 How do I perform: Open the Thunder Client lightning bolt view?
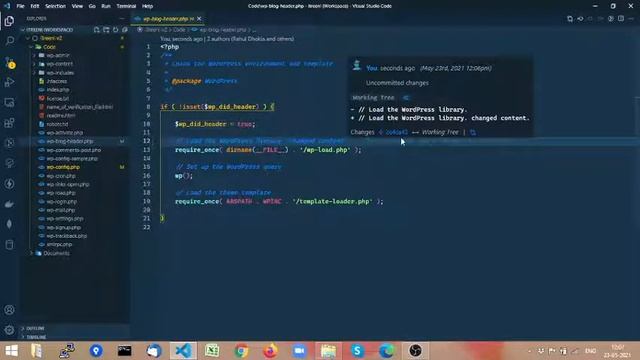pos(9,184)
